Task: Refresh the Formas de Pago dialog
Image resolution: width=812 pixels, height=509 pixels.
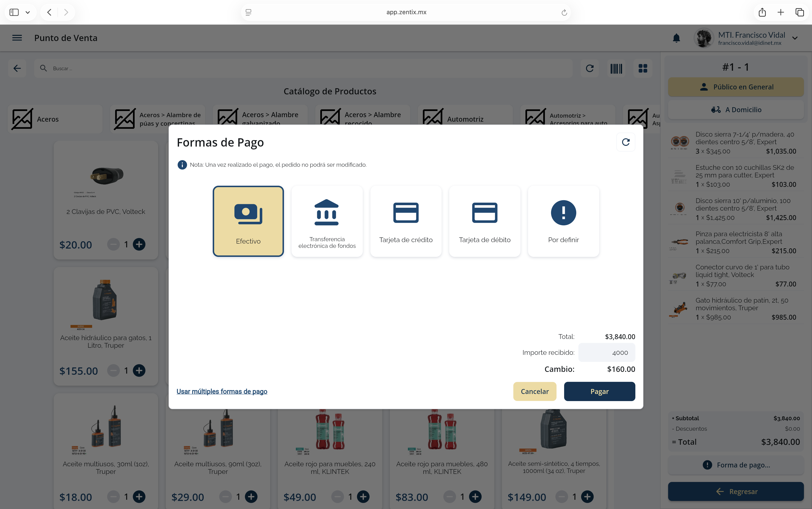Action: (626, 142)
